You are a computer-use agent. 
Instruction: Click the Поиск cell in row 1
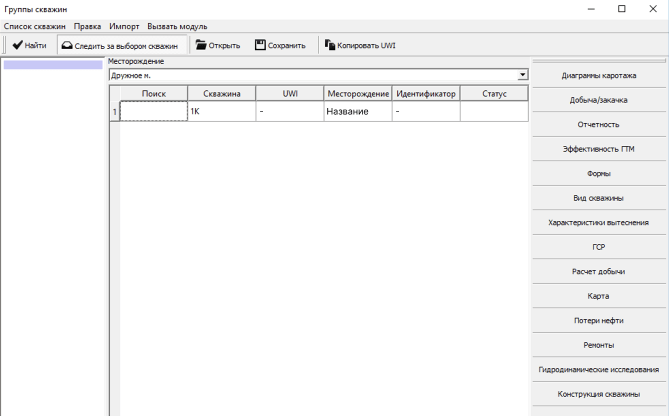coord(154,112)
